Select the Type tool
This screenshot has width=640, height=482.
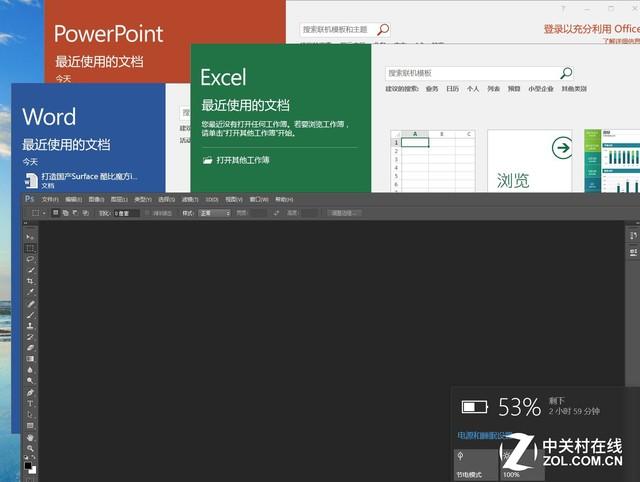tap(30, 403)
